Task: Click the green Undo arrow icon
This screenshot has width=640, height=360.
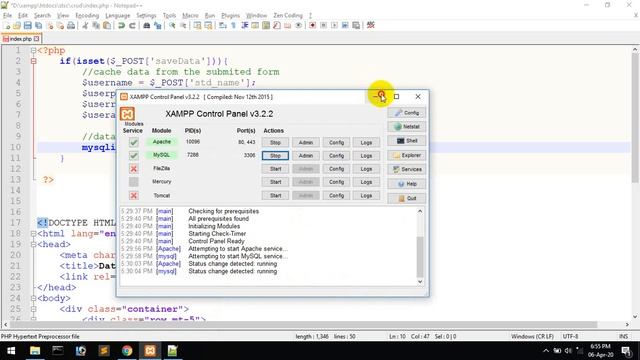Action: pyautogui.click(x=121, y=25)
